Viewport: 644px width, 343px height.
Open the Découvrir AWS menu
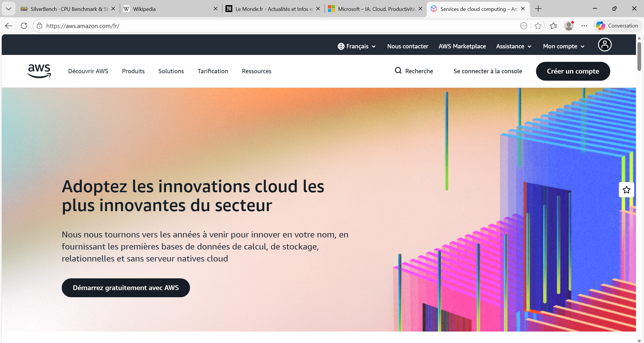(88, 71)
